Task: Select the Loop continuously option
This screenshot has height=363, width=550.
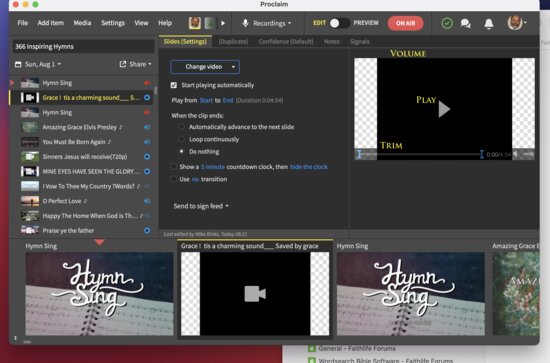Action: click(x=181, y=139)
